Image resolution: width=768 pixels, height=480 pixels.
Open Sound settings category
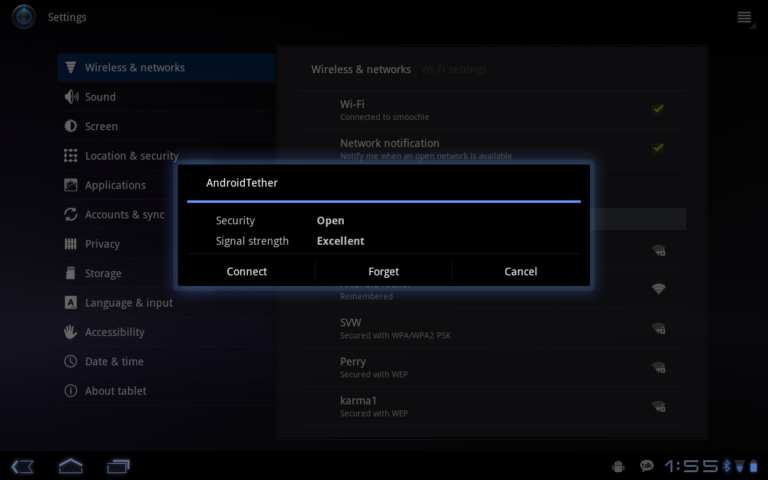coord(100,97)
